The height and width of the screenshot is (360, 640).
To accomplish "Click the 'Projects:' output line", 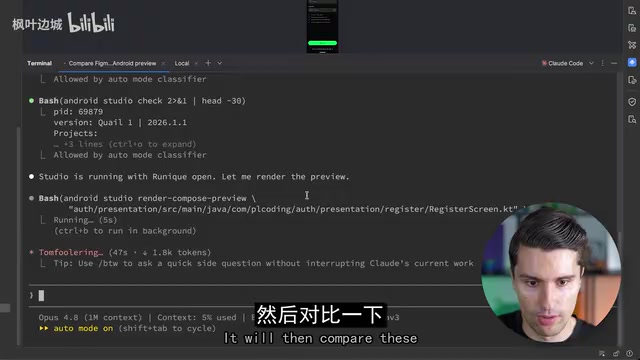I will pos(76,133).
